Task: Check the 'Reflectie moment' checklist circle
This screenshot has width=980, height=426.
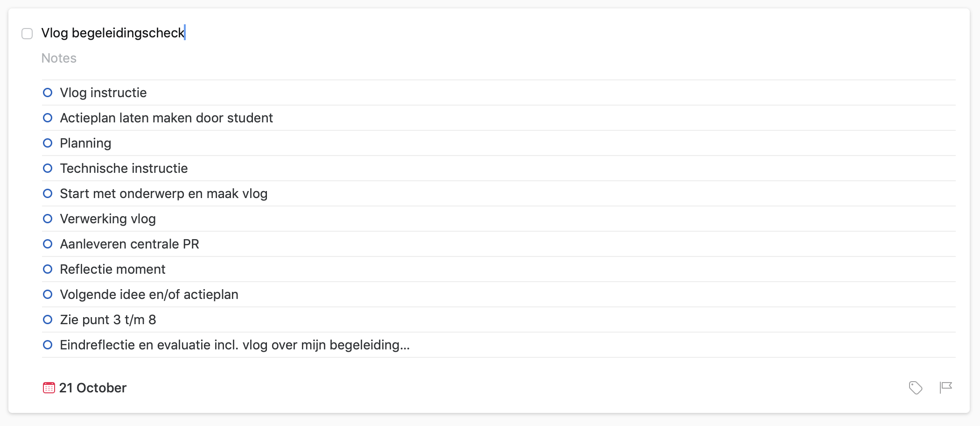Action: [48, 269]
